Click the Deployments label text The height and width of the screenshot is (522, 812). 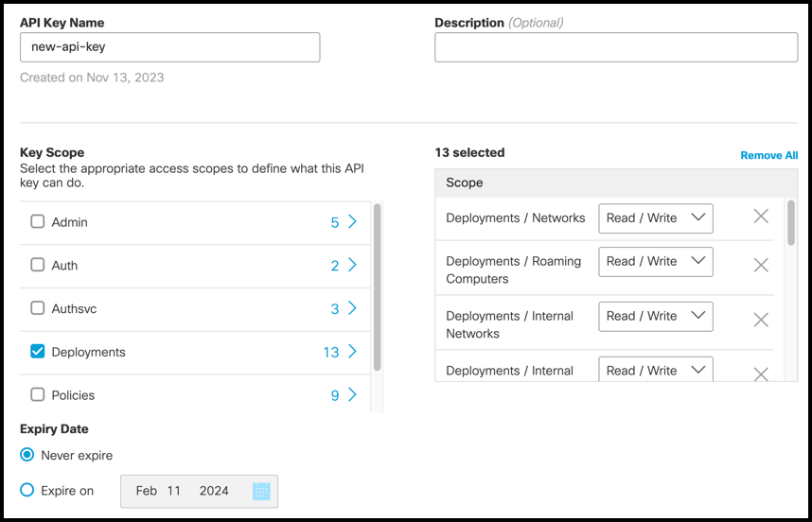tap(89, 352)
